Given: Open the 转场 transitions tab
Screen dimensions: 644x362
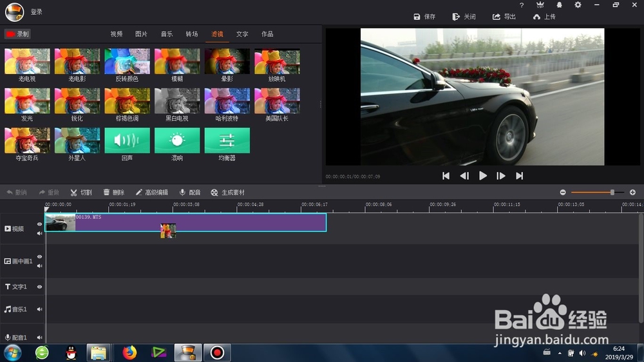Looking at the screenshot, I should (192, 34).
